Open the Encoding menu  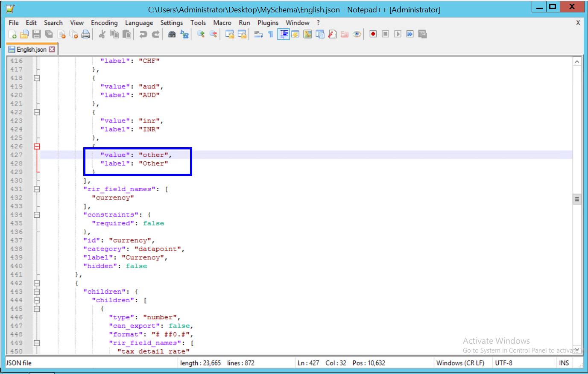pyautogui.click(x=104, y=23)
